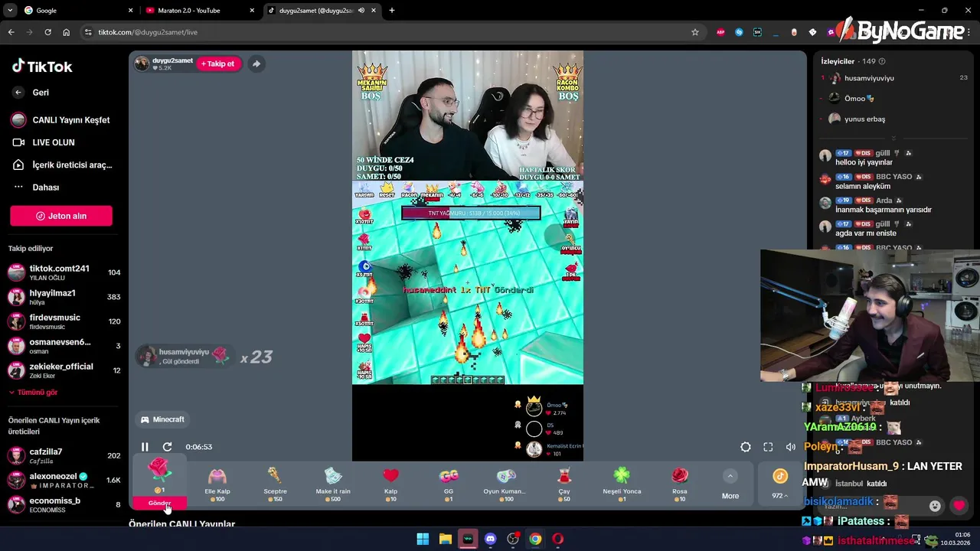The image size is (980, 551).
Task: Pause the live stream
Action: point(145,447)
